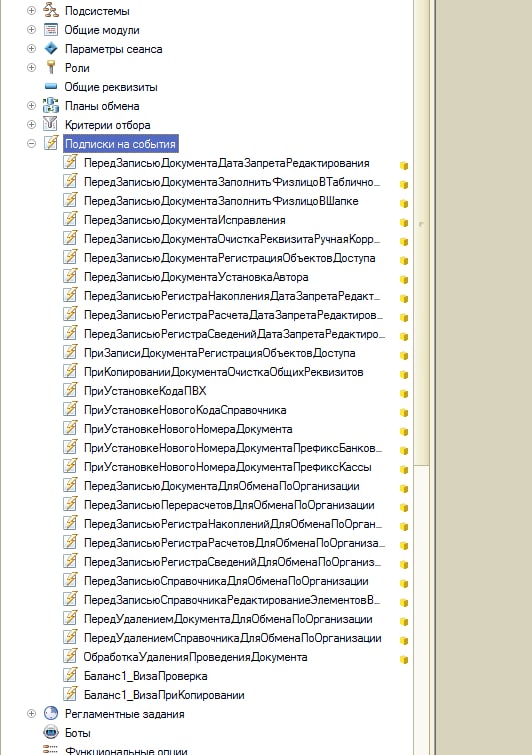Expand the Роли tree node
The height and width of the screenshot is (755, 532).
coord(31,68)
